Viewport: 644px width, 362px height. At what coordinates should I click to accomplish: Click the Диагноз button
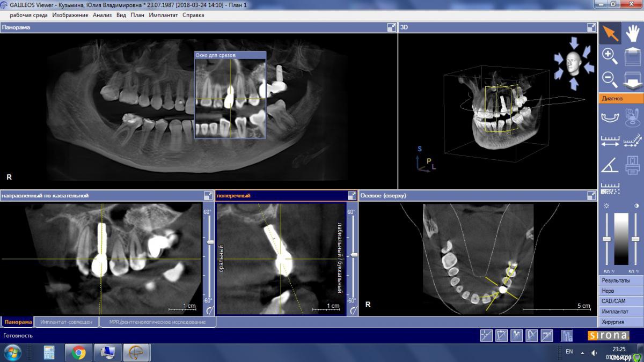coord(621,98)
